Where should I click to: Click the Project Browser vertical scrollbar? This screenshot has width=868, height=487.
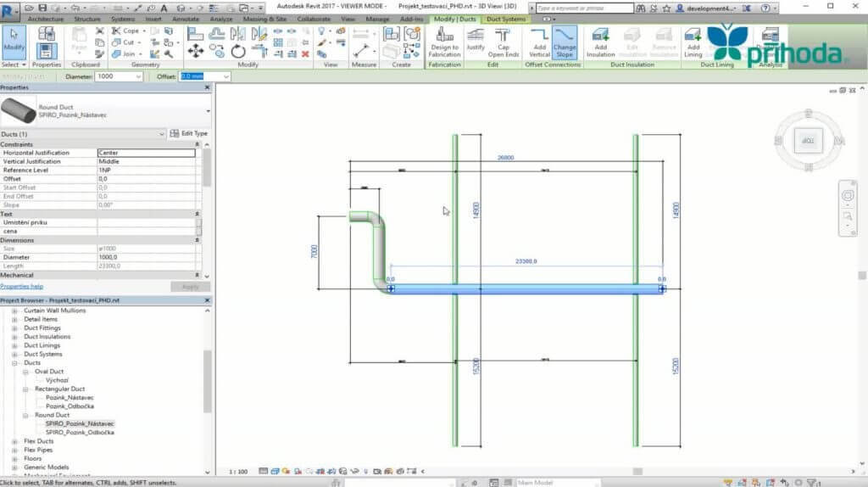[208, 382]
